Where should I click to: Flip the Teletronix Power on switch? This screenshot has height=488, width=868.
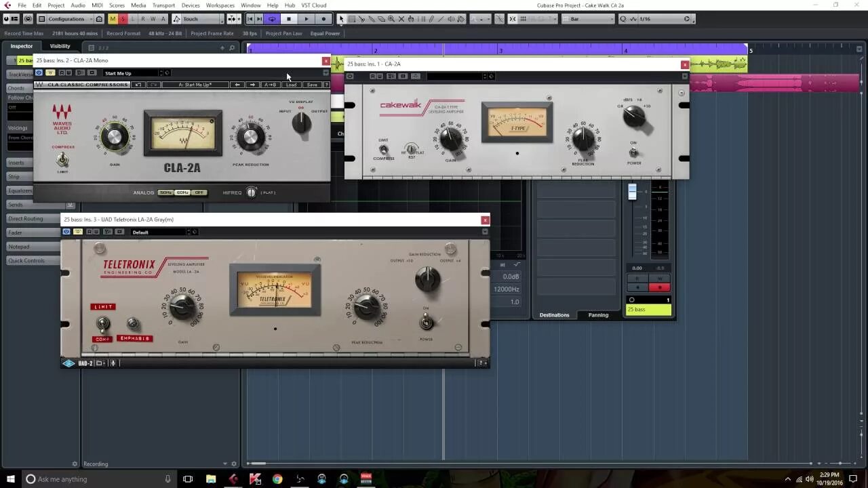point(426,321)
